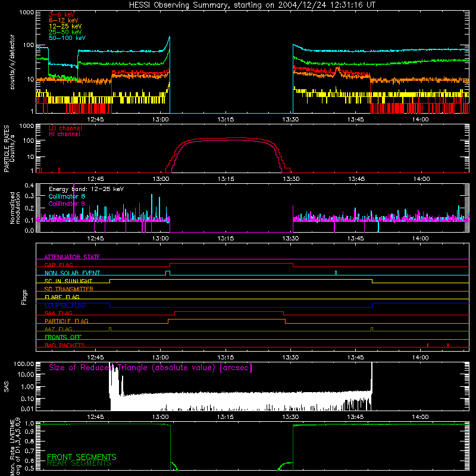The height and width of the screenshot is (476, 476).
Task: Click the Flags panel axis label
Action: click(24, 297)
